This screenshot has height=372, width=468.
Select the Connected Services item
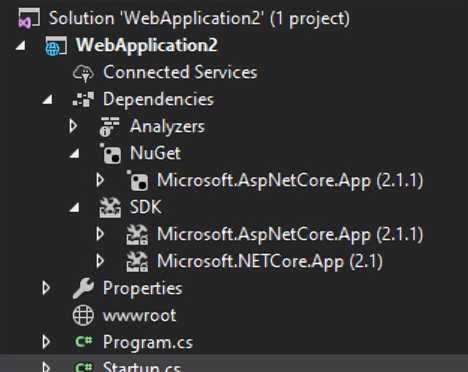point(180,72)
